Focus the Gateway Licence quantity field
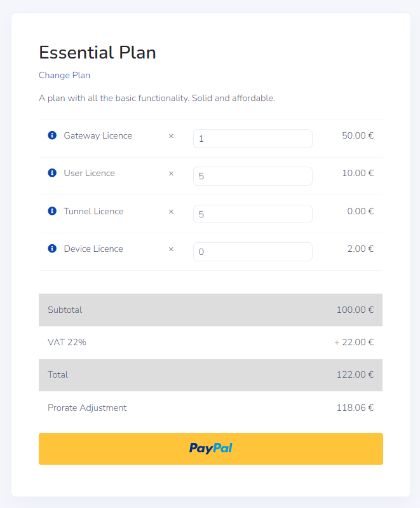Viewport: 420px width, 508px height. coord(253,139)
